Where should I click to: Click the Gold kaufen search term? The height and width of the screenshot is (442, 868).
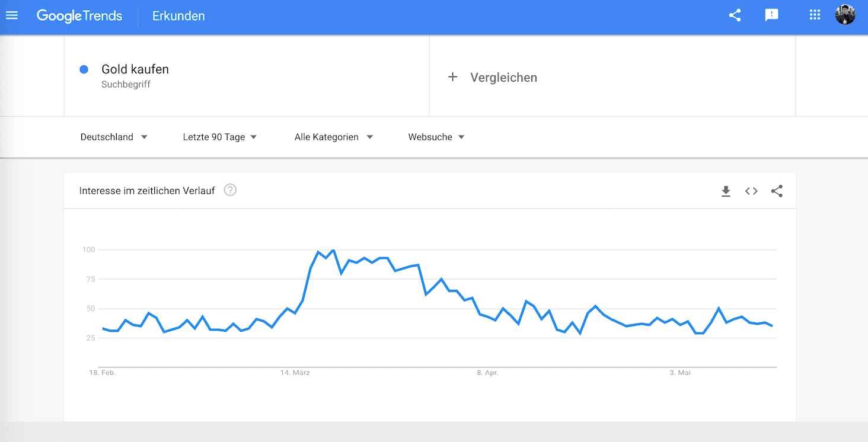click(135, 69)
